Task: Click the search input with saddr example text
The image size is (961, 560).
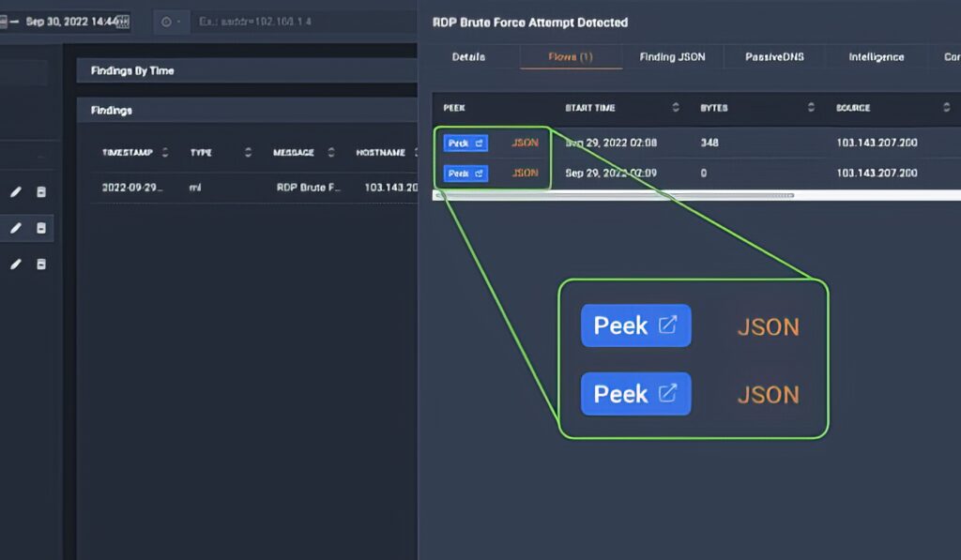Action: (x=300, y=21)
